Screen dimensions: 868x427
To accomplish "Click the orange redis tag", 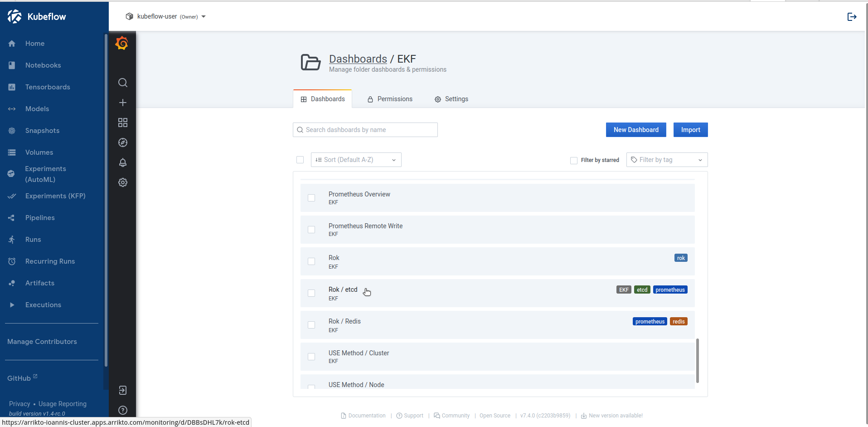I will (679, 322).
